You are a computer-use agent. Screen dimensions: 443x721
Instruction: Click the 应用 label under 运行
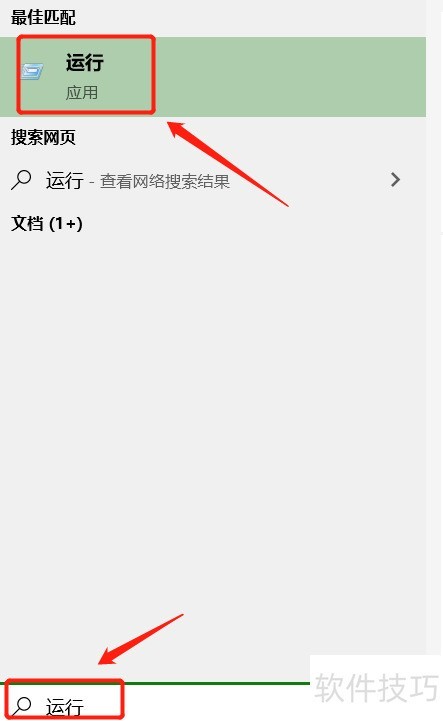click(81, 92)
